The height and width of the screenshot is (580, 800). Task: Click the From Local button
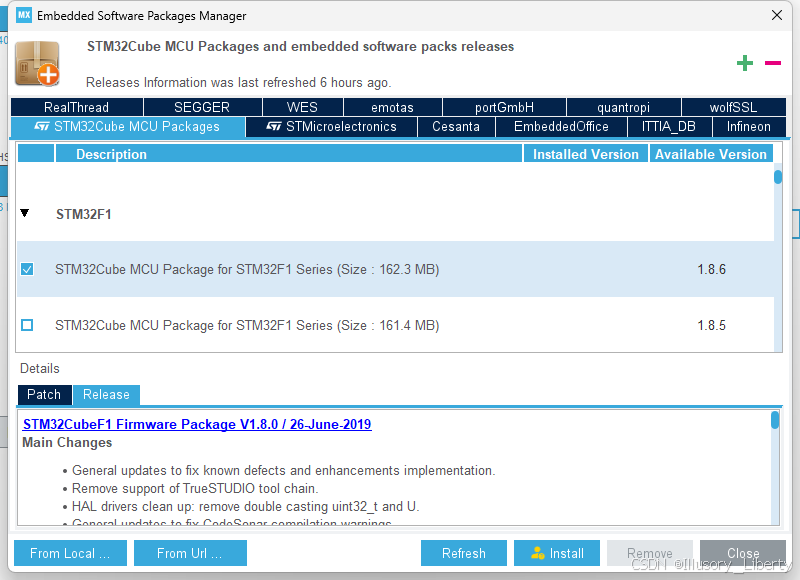pyautogui.click(x=70, y=553)
